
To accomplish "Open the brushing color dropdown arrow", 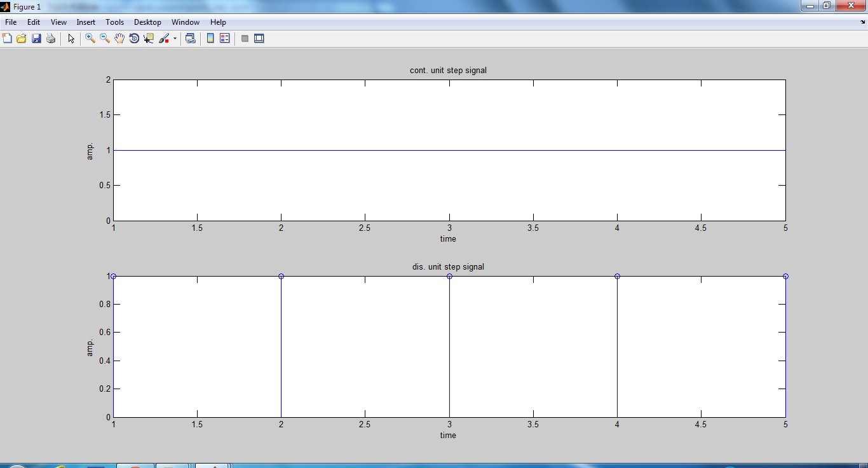I will pyautogui.click(x=175, y=38).
